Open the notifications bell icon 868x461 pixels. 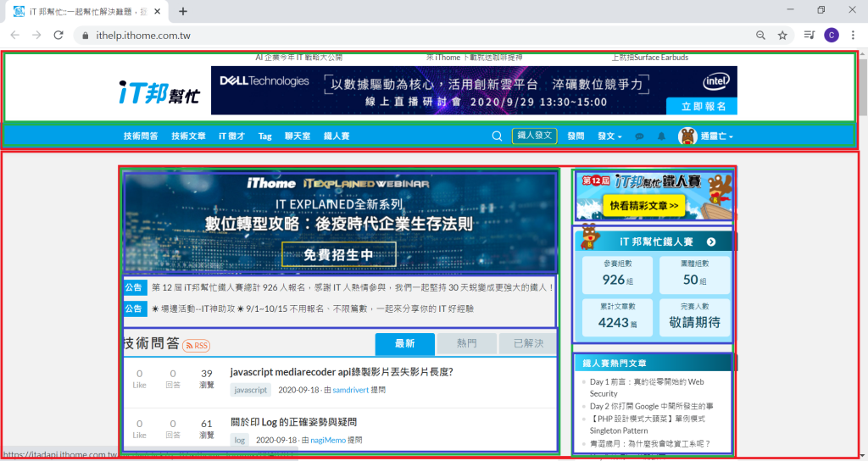[x=661, y=136]
